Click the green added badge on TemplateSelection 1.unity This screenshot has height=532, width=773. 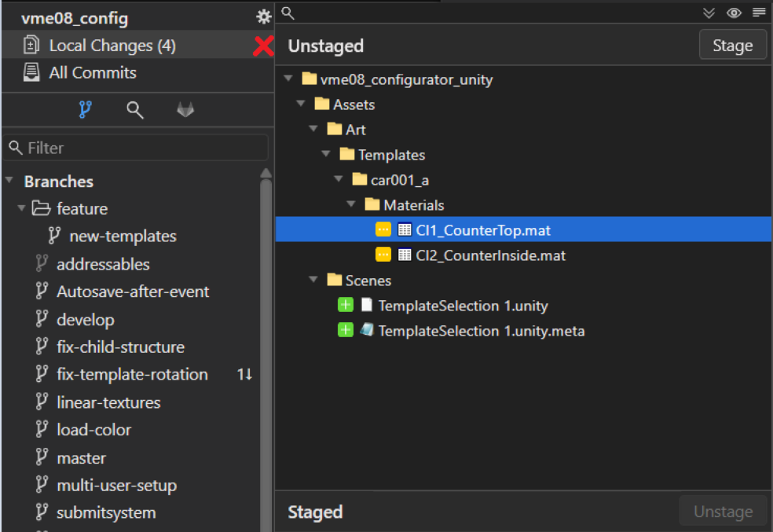coord(346,304)
